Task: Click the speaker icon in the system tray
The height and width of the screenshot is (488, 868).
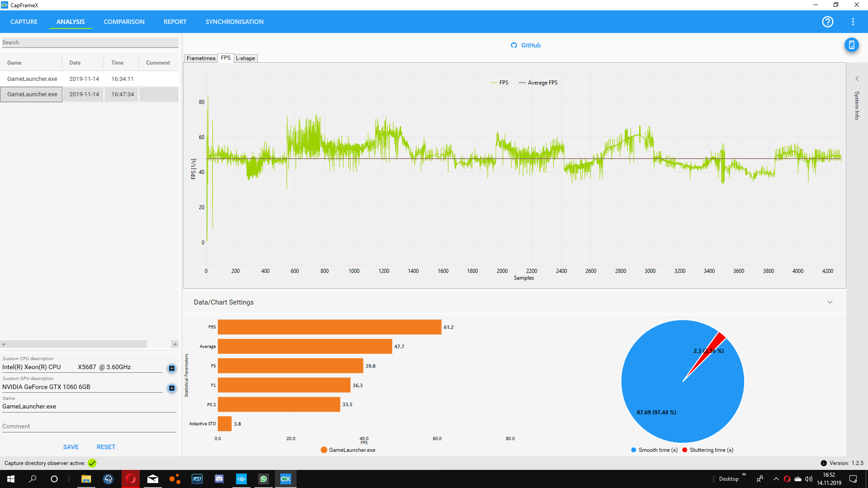Action: 808,479
